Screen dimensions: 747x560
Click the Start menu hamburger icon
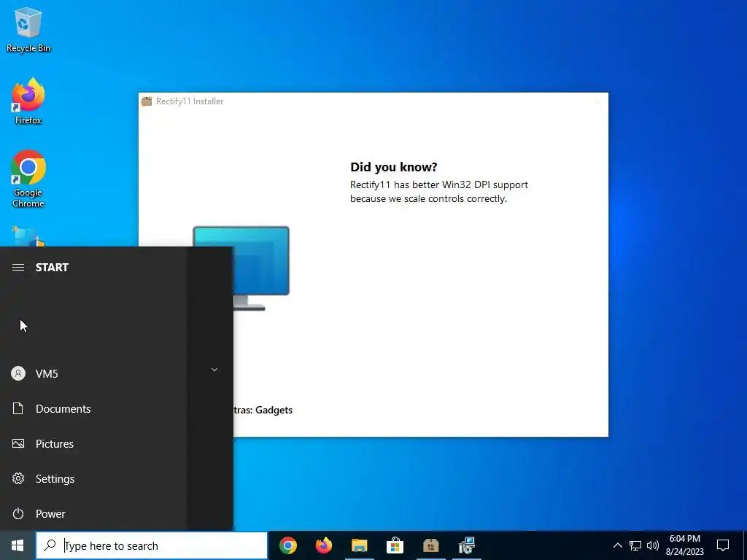18,267
